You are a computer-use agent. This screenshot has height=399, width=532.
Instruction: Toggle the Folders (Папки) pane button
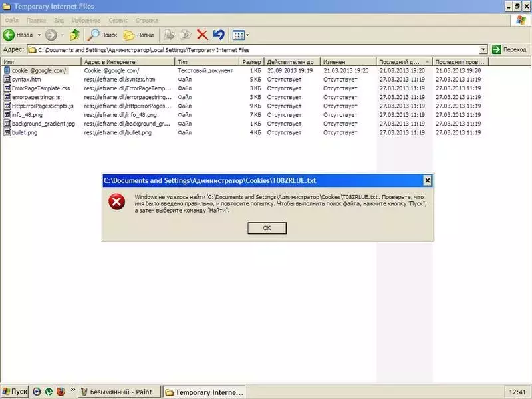pyautogui.click(x=138, y=35)
